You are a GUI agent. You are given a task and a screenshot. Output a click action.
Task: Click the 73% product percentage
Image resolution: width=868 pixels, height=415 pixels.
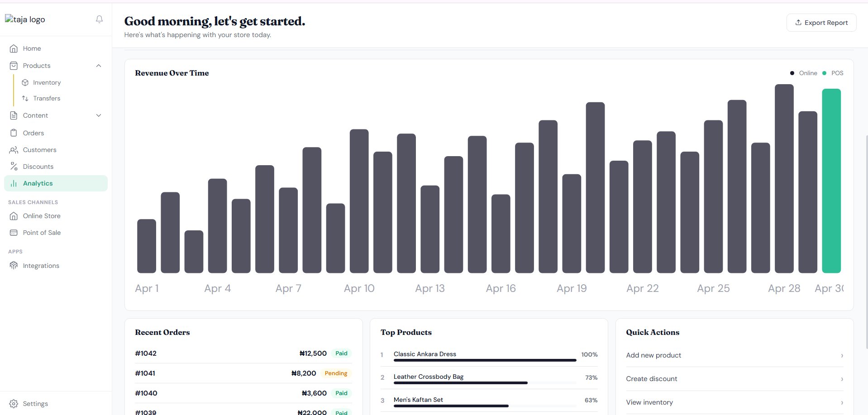591,377
